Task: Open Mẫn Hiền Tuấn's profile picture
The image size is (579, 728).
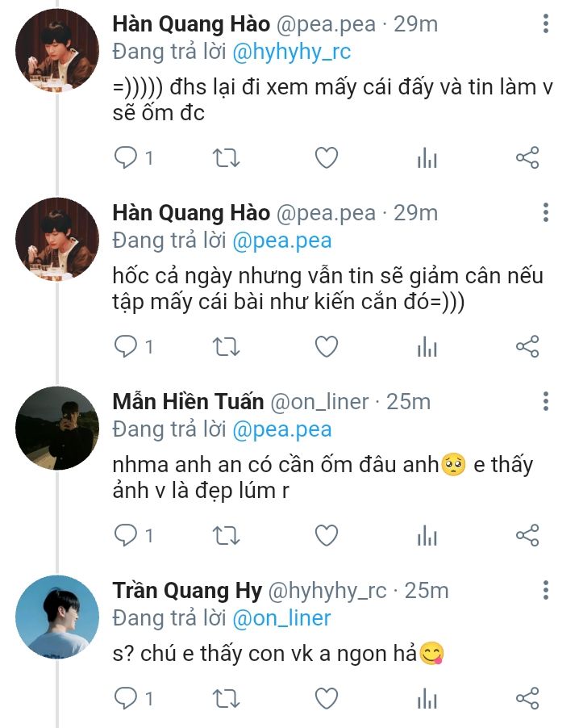Action: (57, 428)
